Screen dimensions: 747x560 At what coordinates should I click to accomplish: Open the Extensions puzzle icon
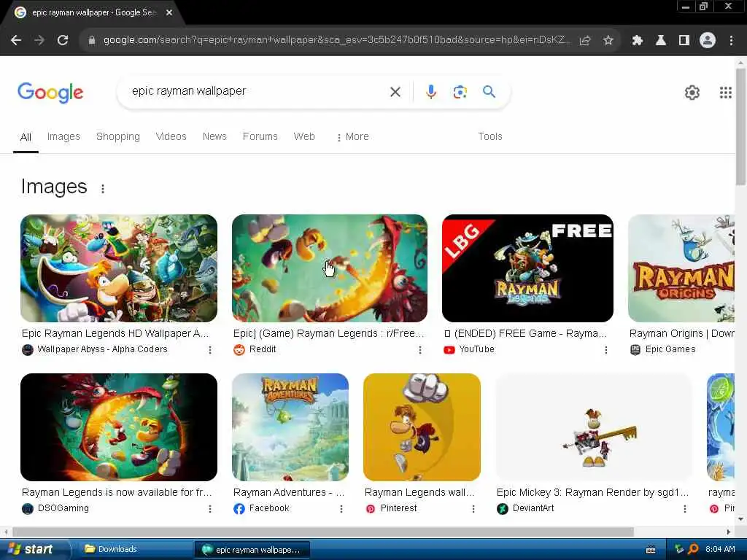[x=638, y=41]
